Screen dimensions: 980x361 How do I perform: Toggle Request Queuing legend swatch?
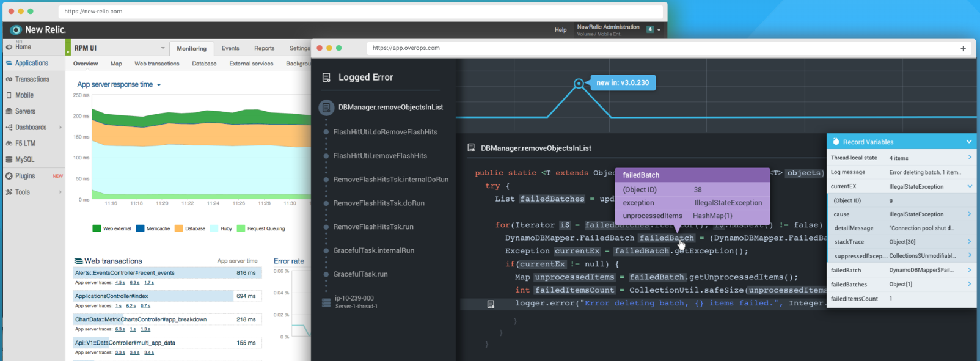[x=241, y=228]
